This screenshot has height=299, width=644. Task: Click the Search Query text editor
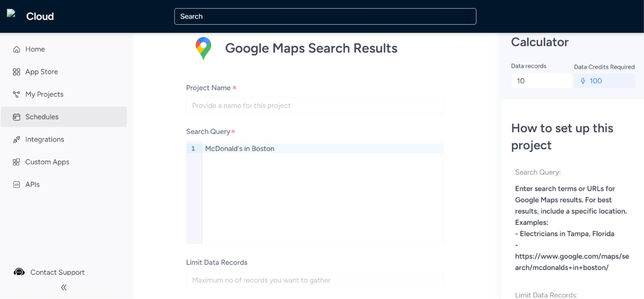click(314, 193)
